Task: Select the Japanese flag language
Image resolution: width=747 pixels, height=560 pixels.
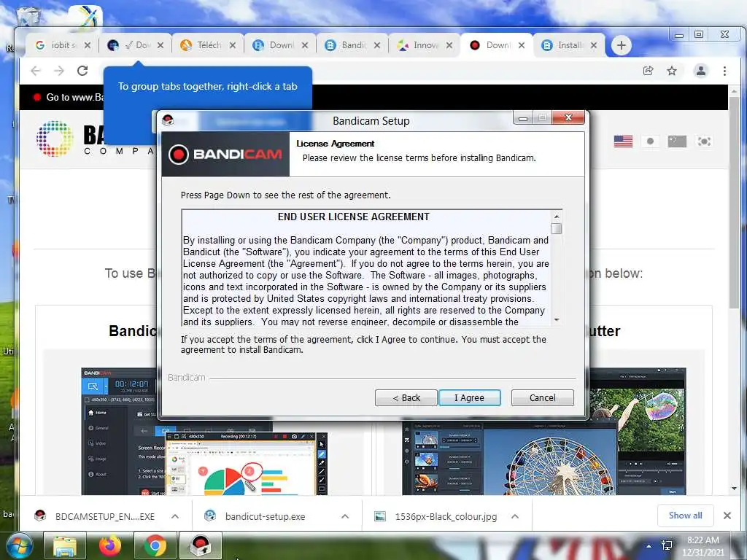Action: (650, 141)
